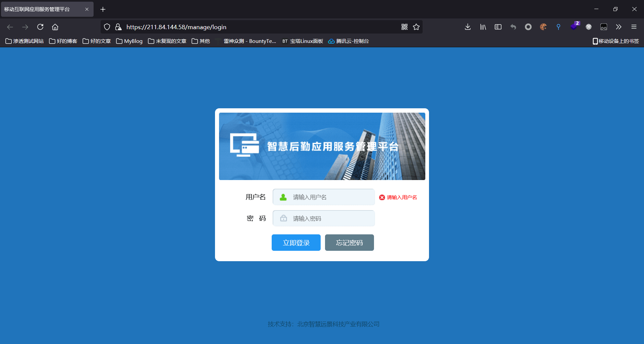Open the QR code icon in address bar
644x344 pixels.
[x=405, y=27]
